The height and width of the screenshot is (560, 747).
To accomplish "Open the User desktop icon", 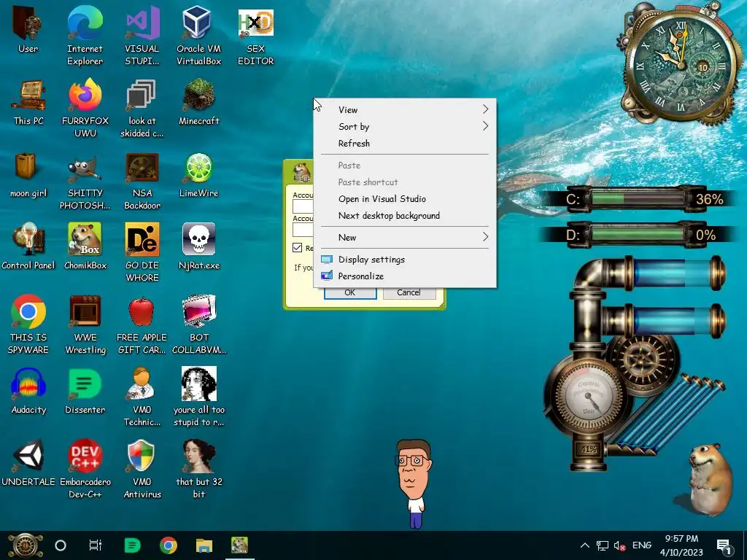I will tap(28, 28).
